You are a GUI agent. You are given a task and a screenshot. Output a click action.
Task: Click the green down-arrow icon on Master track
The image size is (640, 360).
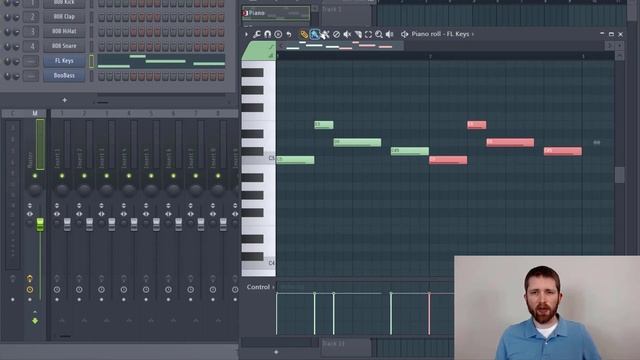click(x=35, y=321)
